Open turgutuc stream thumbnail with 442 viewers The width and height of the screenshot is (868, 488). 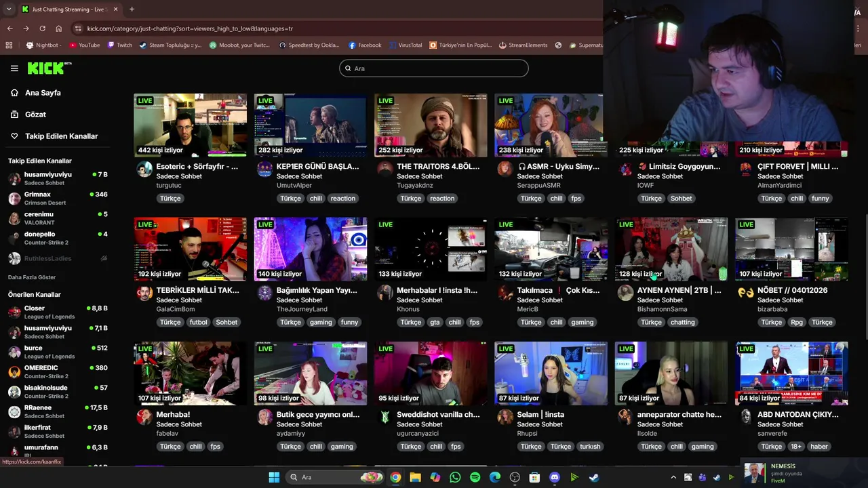click(191, 125)
